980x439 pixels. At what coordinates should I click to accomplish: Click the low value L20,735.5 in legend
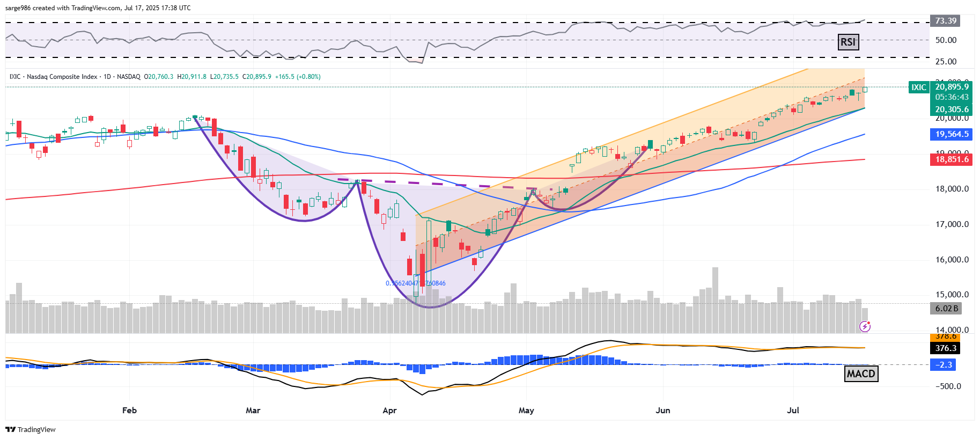pos(224,77)
